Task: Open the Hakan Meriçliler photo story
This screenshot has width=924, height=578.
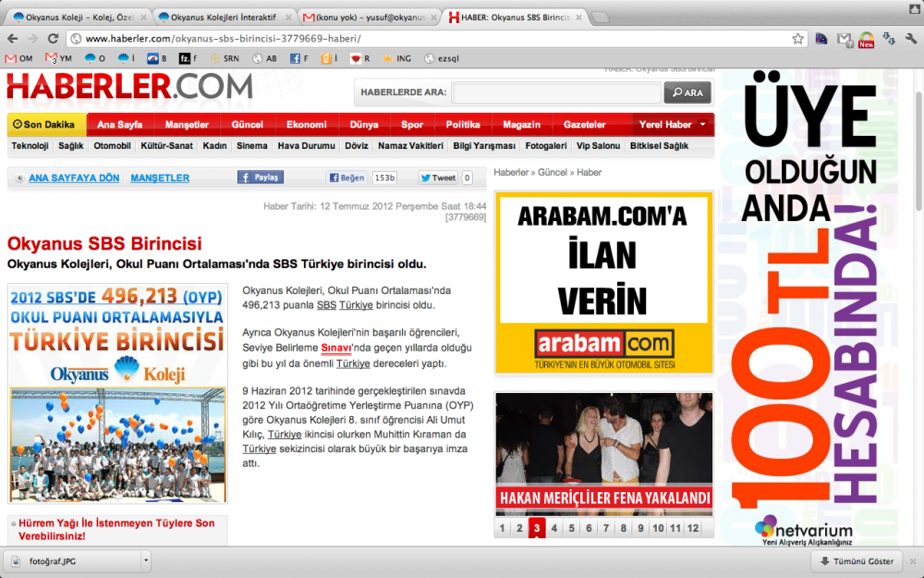Action: tap(604, 454)
